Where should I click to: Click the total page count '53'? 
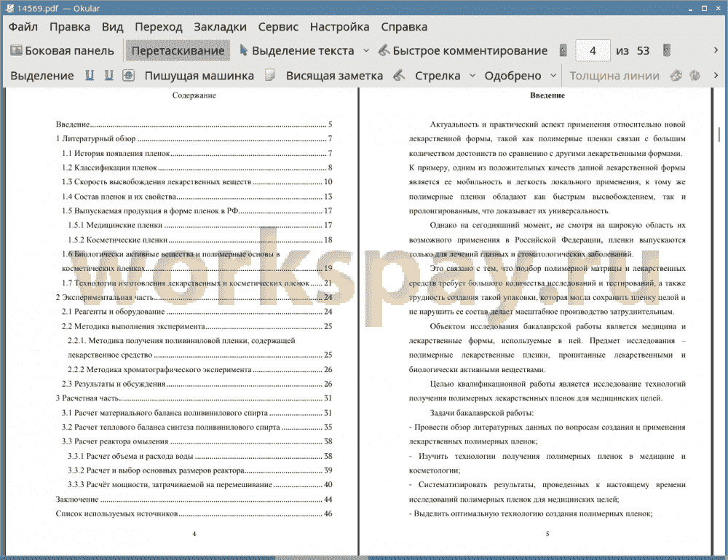[x=643, y=51]
